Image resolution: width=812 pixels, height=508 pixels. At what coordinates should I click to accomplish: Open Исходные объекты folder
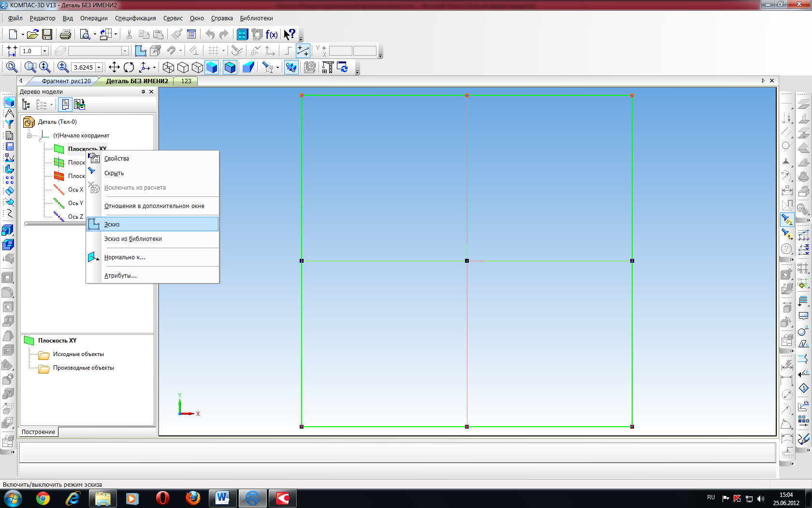click(x=78, y=354)
